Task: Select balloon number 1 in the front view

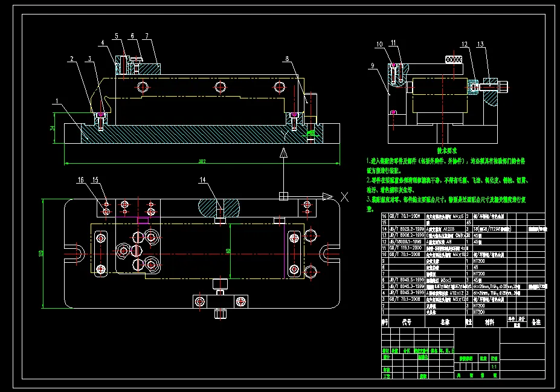Action: (x=57, y=101)
